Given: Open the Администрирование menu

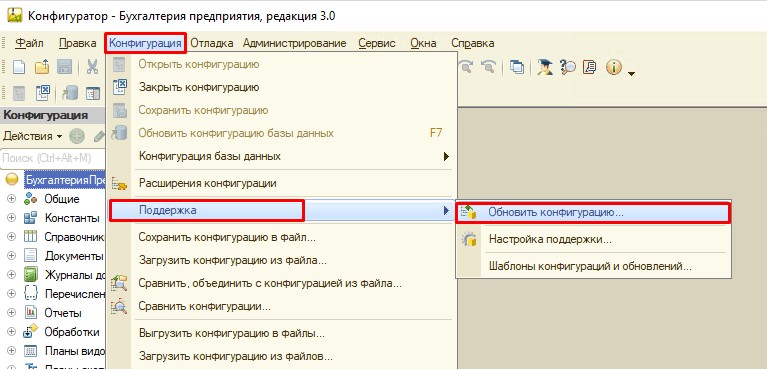Looking at the screenshot, I should click(x=294, y=43).
